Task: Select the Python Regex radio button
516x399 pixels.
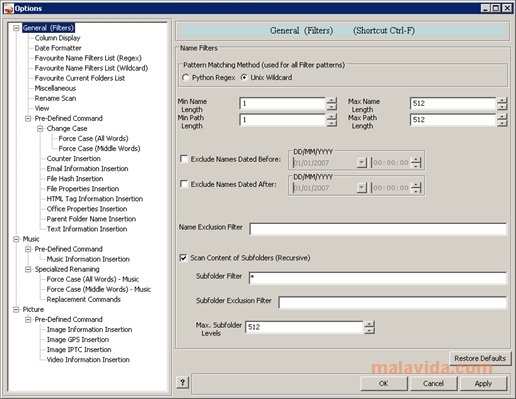Action: pos(185,78)
